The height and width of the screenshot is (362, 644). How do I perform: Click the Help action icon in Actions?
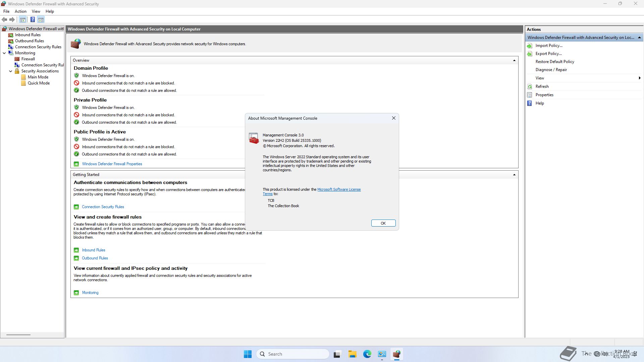[530, 103]
